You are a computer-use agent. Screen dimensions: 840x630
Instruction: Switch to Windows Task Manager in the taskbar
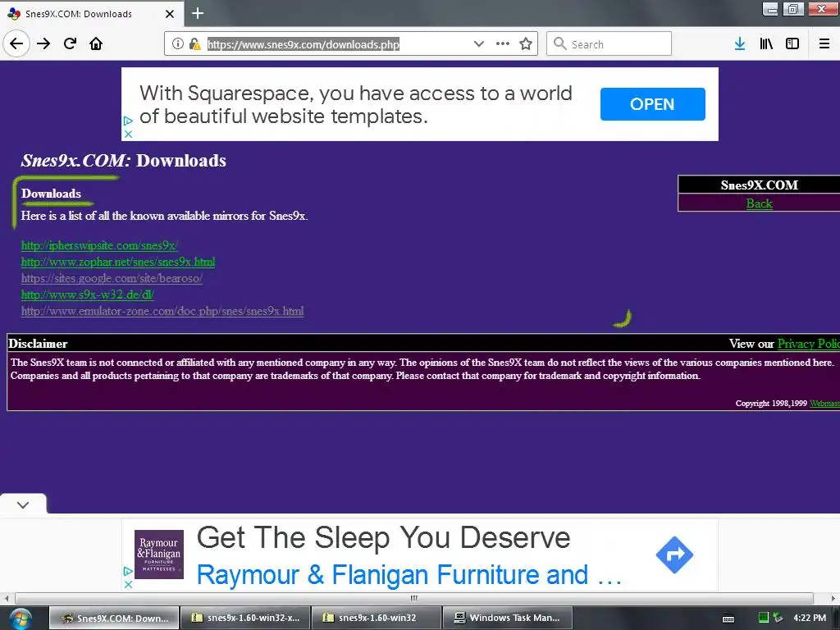click(x=508, y=619)
